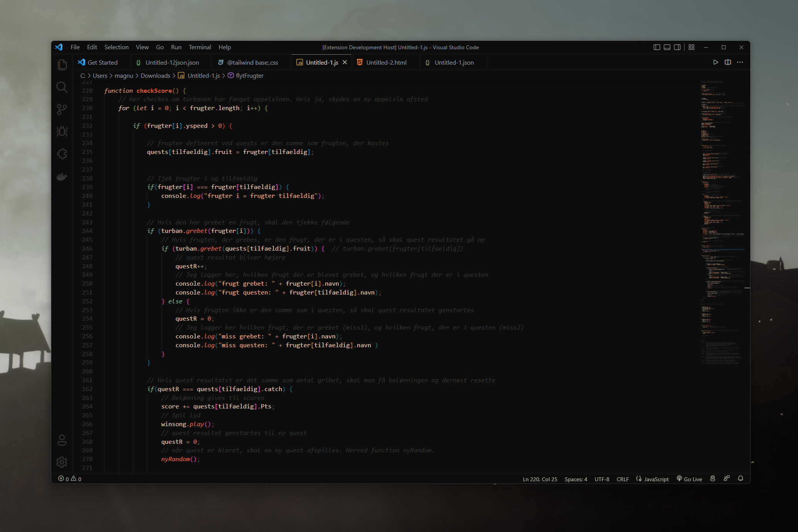Screen dimensions: 798x532
Task: Open the Docker view in activity bar
Action: click(x=62, y=177)
